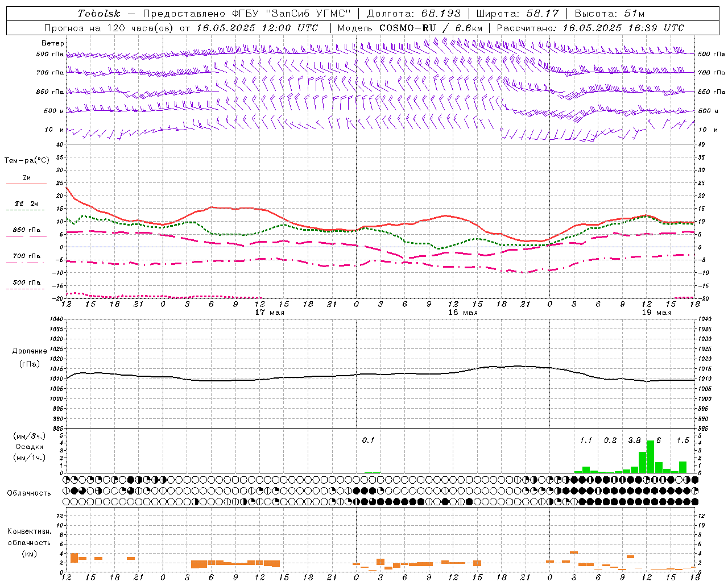Click the "0.2" precipitation amount value

click(x=610, y=440)
